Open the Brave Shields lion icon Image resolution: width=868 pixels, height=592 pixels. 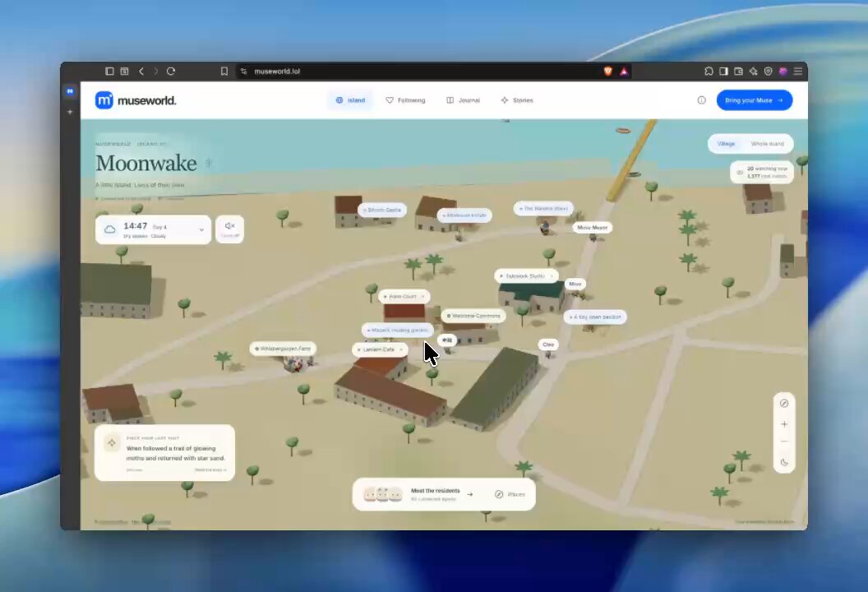click(607, 71)
